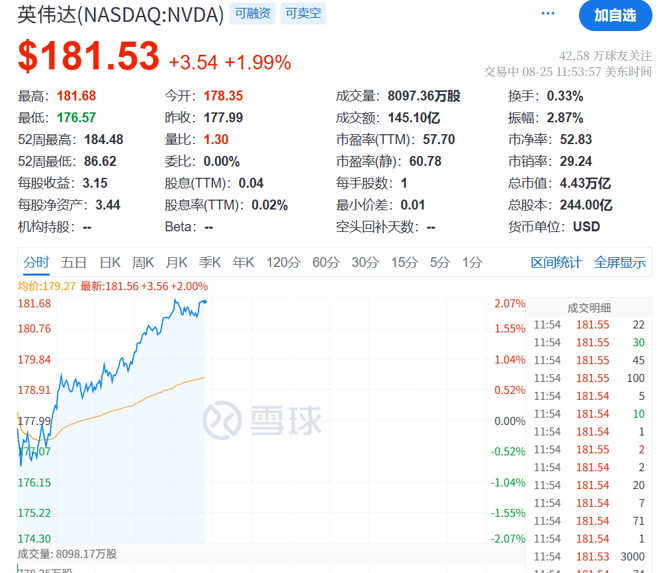
Task: Click the 市盈率(静) value 60.78
Action: point(425,161)
